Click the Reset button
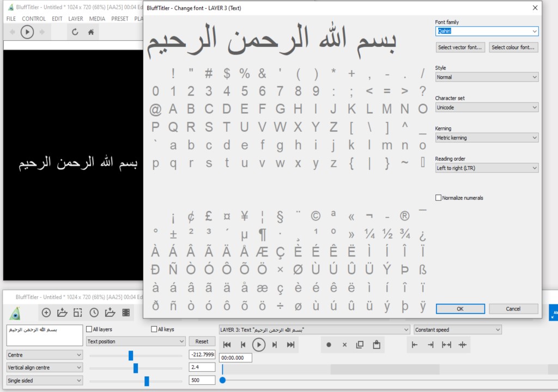 coord(202,341)
